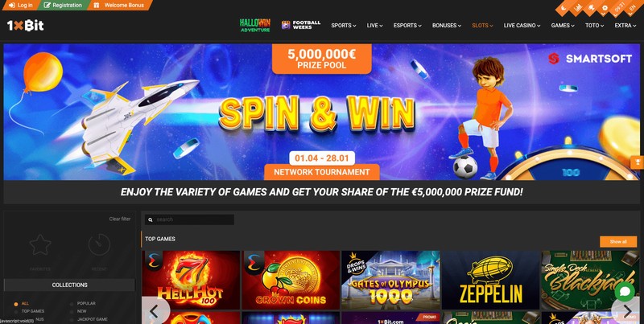The image size is (644, 324).
Task: Open the Recent games clock icon
Action: [99, 245]
